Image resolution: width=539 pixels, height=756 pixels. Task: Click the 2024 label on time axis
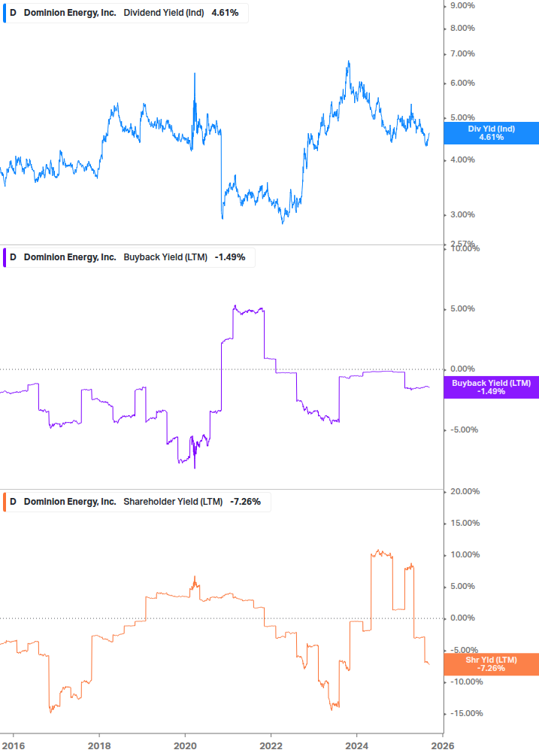pyautogui.click(x=357, y=746)
